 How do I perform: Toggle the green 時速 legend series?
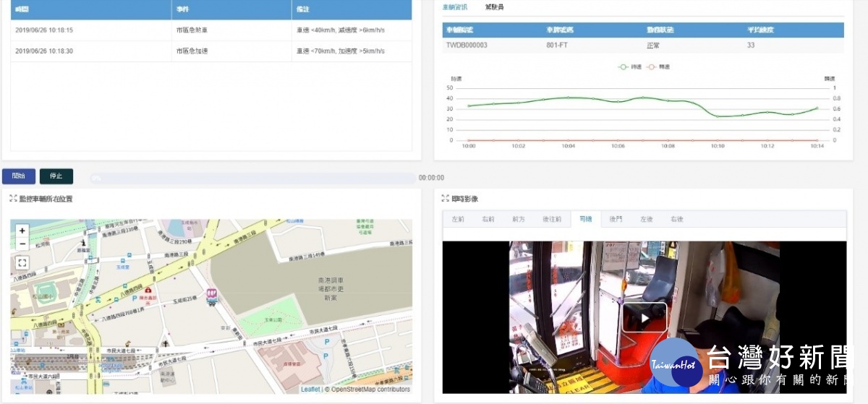point(624,66)
